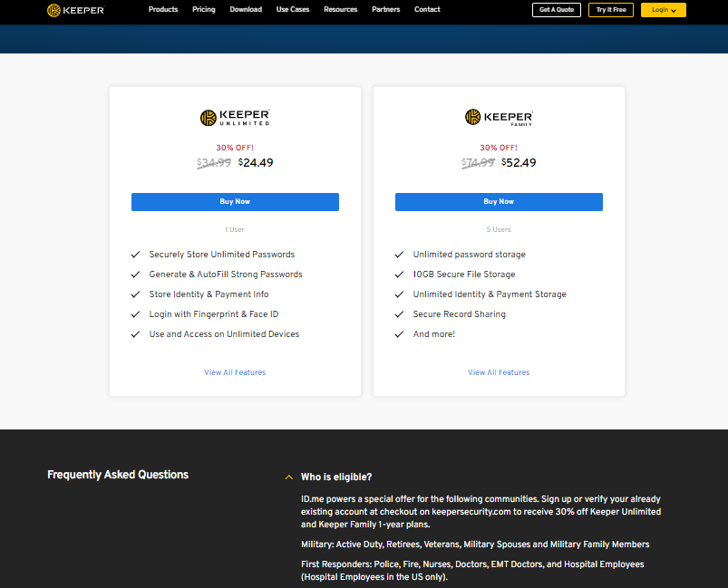Open the Resources menu
The height and width of the screenshot is (588, 728).
[340, 9]
